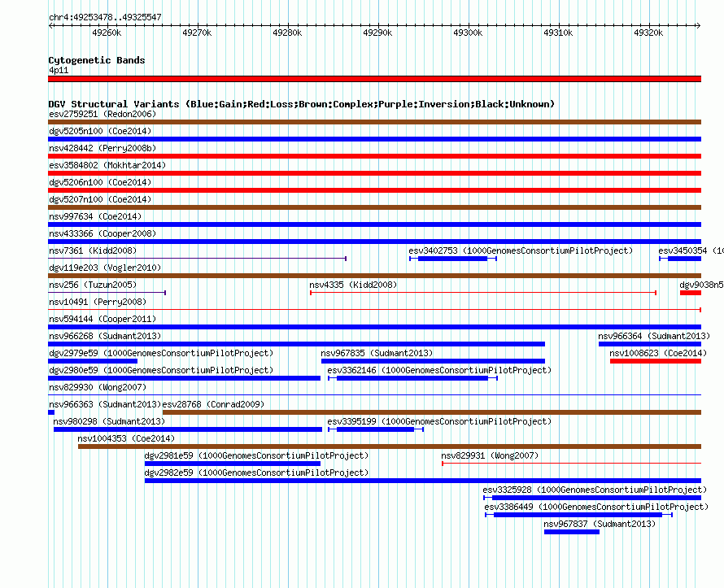Click the nsv7361 (Kidd2008) label

click(93, 250)
